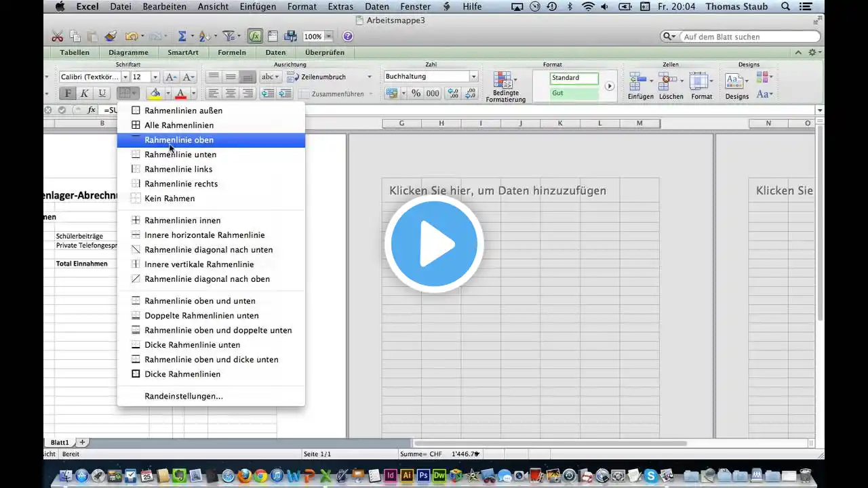Open the Apple menu
Viewport: 868px width, 488px height.
[60, 7]
